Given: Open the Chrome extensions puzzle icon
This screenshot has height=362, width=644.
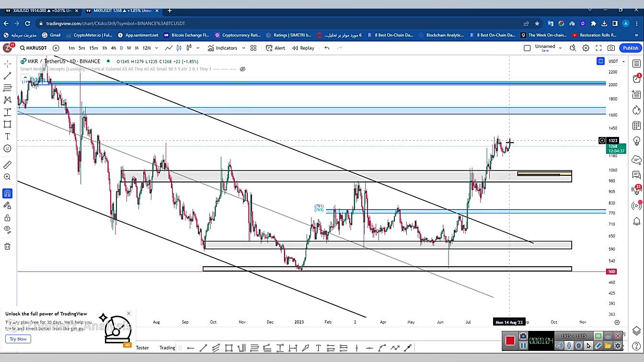Looking at the screenshot, I should (x=594, y=23).
